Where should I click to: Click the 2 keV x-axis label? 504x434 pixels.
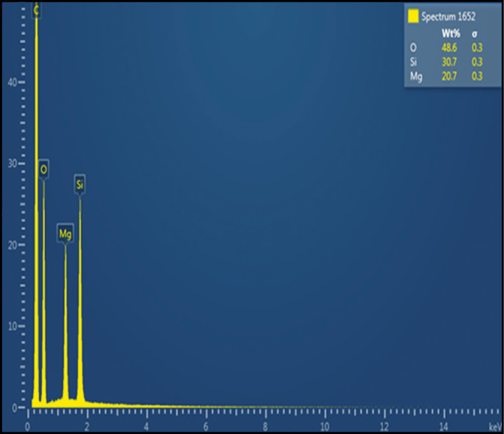(87, 426)
